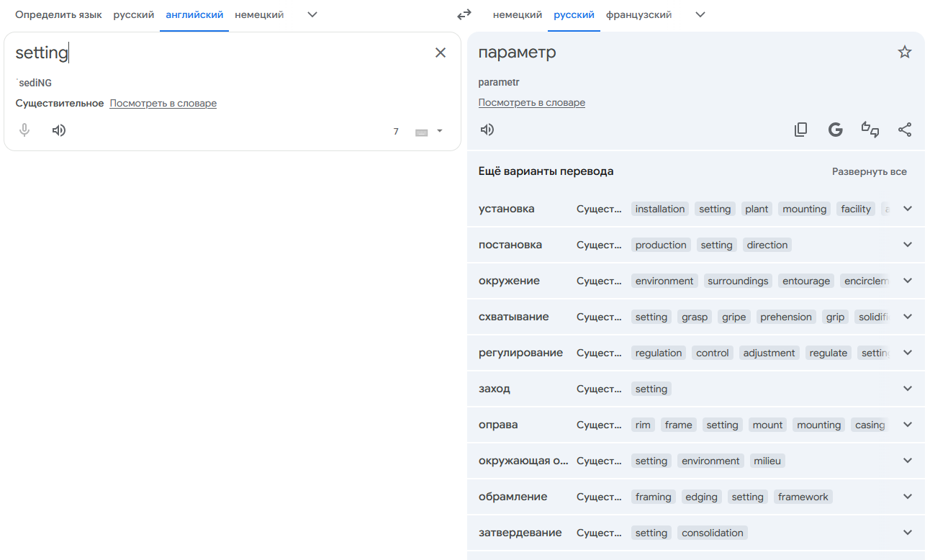This screenshot has width=948, height=560.
Task: Expand the 'оправа' row chevron
Action: [x=908, y=425]
